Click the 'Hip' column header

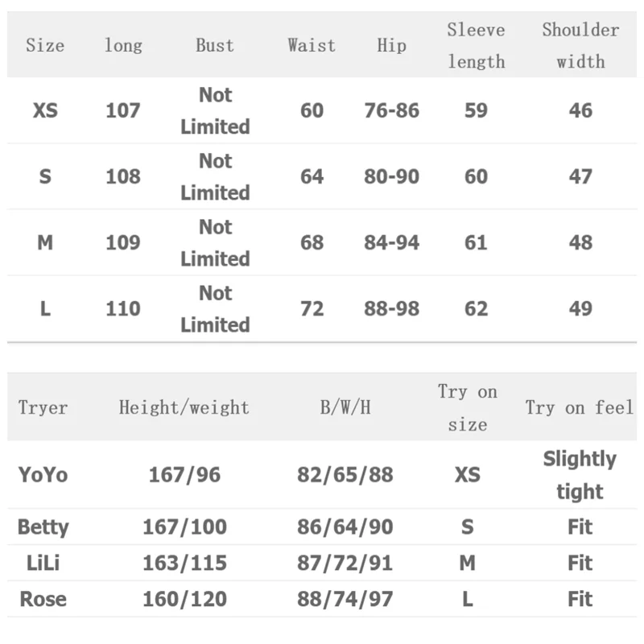391,45
